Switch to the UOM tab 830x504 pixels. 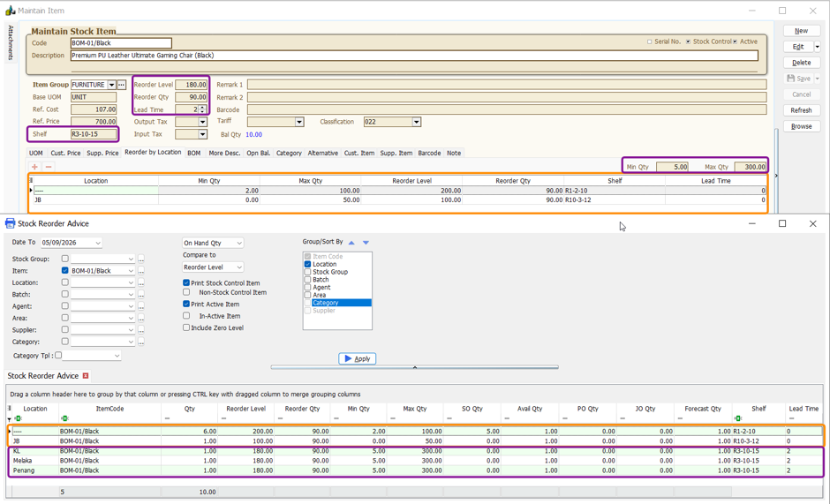[36, 153]
